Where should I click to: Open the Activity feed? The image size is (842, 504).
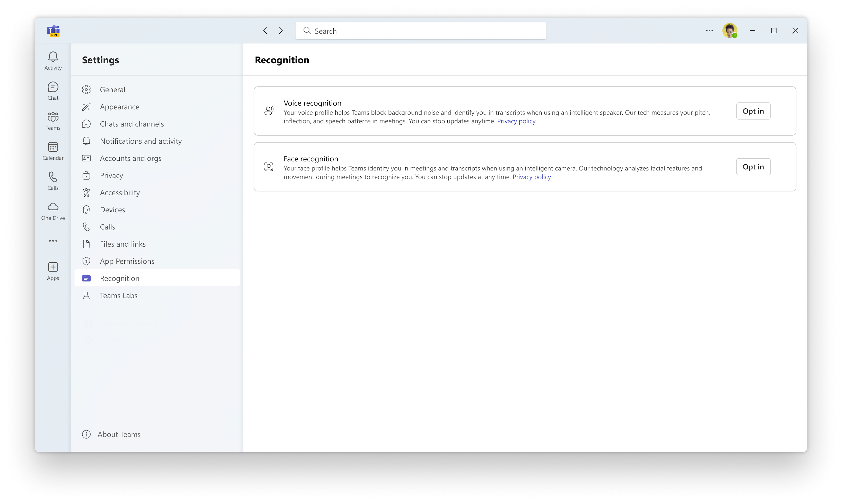(53, 60)
